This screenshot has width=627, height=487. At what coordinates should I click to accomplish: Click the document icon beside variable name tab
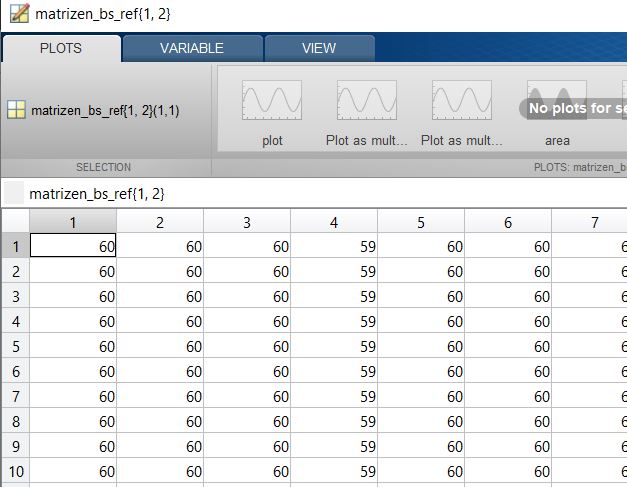pyautogui.click(x=14, y=193)
